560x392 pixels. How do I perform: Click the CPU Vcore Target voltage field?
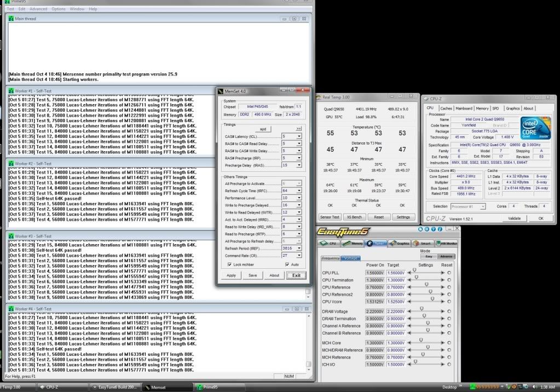(x=396, y=302)
